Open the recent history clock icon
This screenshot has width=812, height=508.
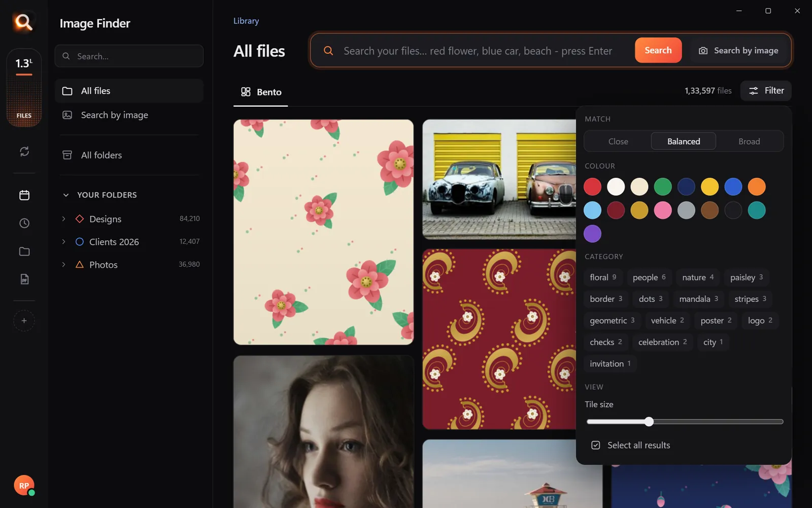(x=24, y=223)
